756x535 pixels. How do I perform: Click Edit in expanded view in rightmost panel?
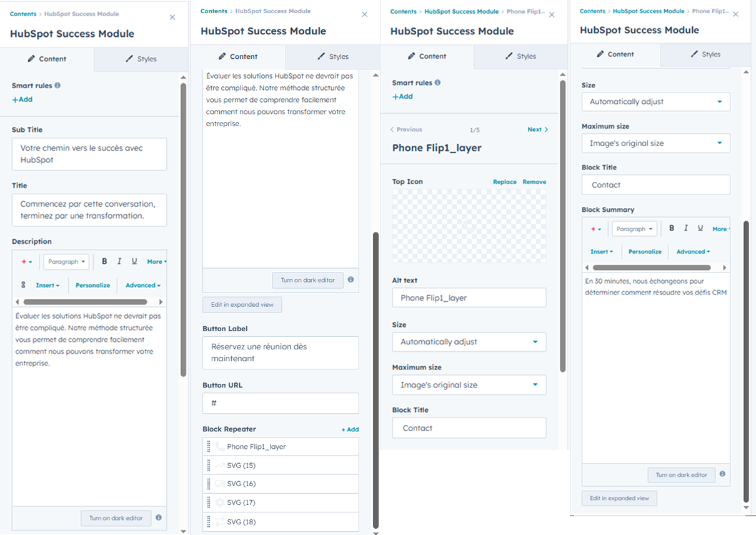[x=619, y=498]
